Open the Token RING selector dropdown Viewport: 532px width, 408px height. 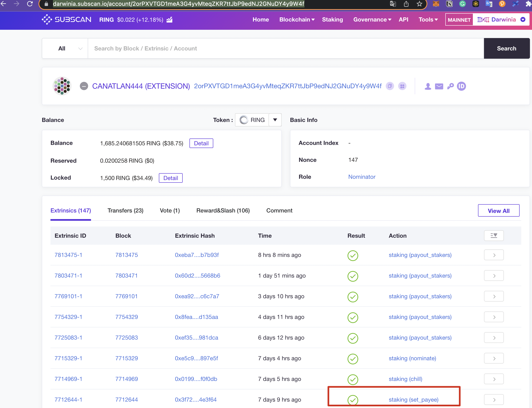point(275,120)
